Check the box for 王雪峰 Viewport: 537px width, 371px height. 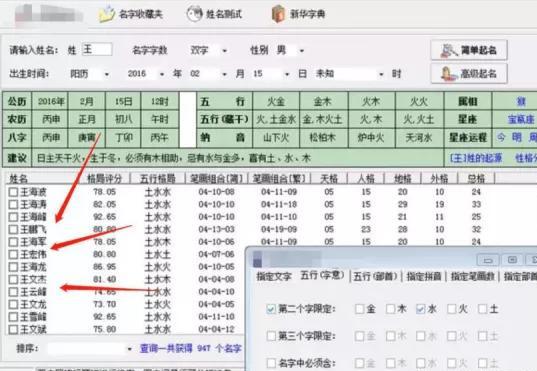(13, 317)
